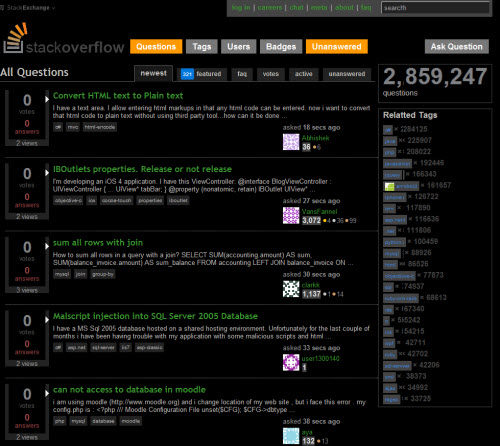Click the cocoa-touch tag on IBOutlets question
The image size is (500, 446).
click(x=117, y=200)
